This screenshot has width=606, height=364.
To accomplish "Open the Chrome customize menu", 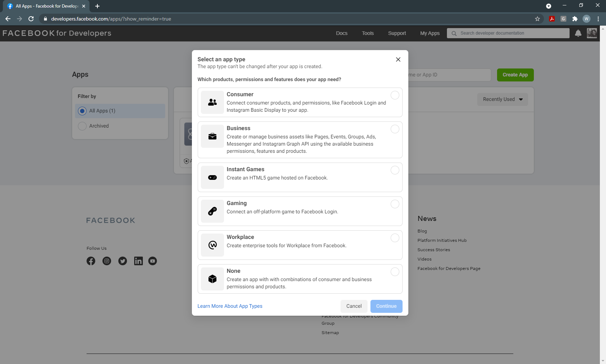I will tap(598, 19).
